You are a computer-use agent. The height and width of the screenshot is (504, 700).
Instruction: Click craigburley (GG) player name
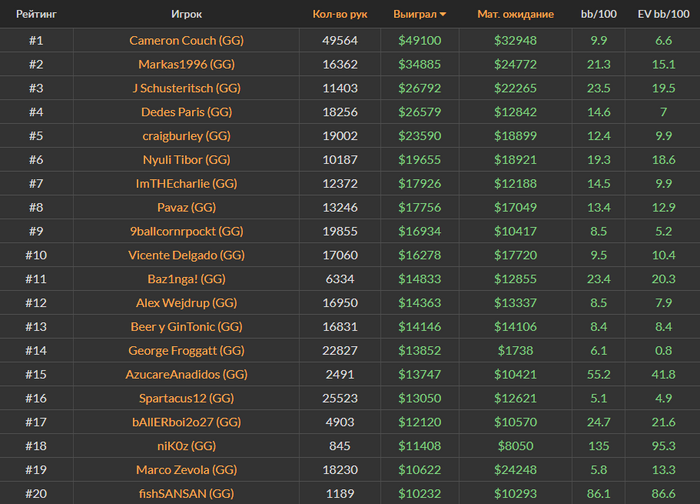(x=186, y=136)
